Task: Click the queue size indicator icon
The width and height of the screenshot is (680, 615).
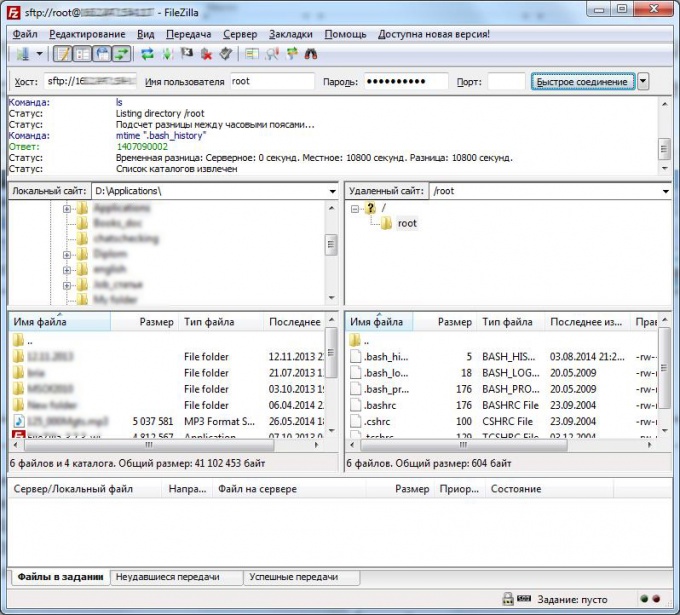Action: click(x=524, y=599)
